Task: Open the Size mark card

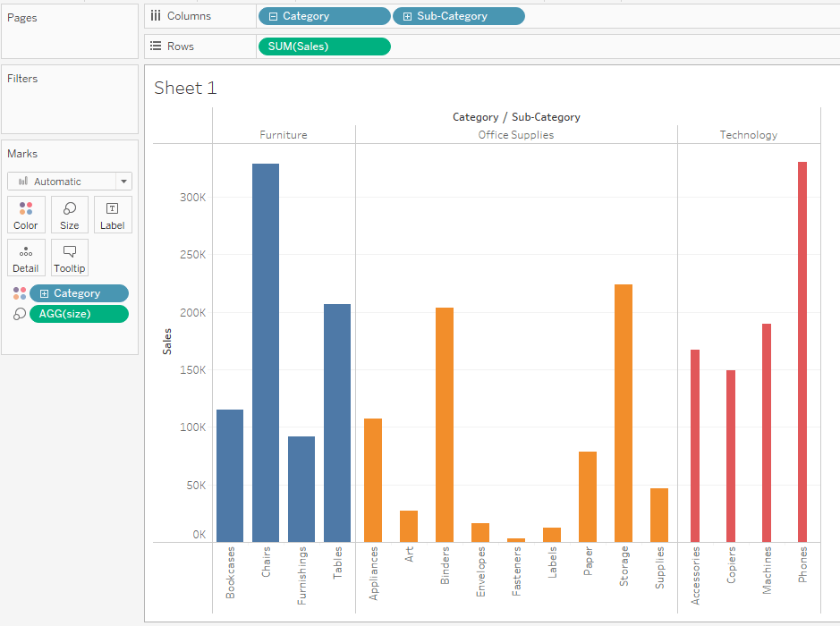Action: 70,215
